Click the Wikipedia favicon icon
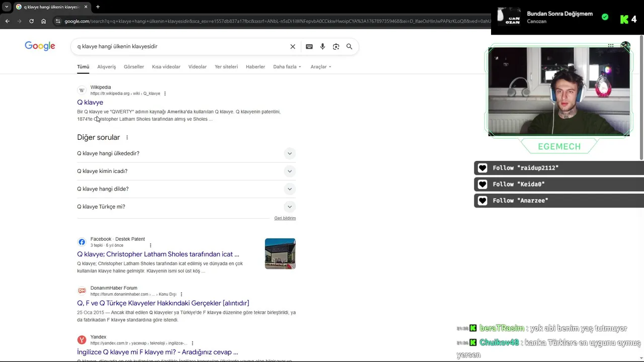This screenshot has width=644, height=362. point(82,90)
